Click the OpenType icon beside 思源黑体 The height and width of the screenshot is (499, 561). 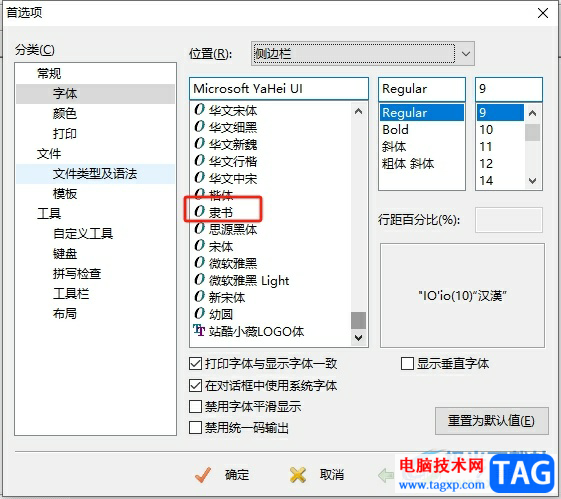coord(199,229)
